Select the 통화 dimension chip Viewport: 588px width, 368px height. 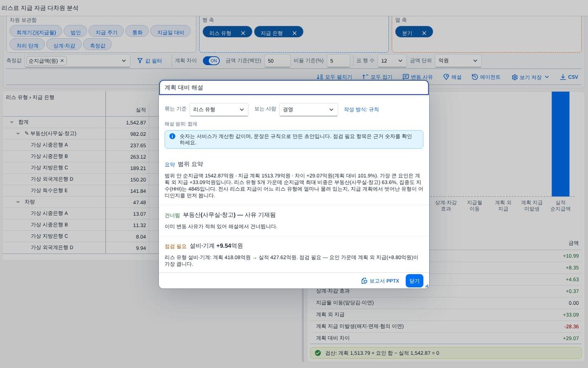[137, 32]
